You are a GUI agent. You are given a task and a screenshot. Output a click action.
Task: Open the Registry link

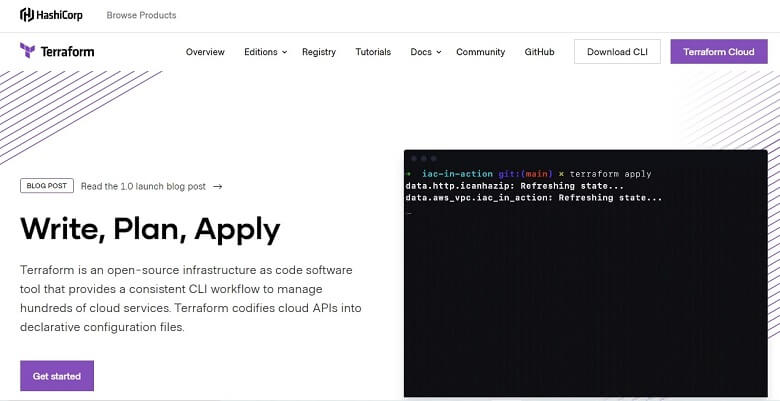coord(319,52)
